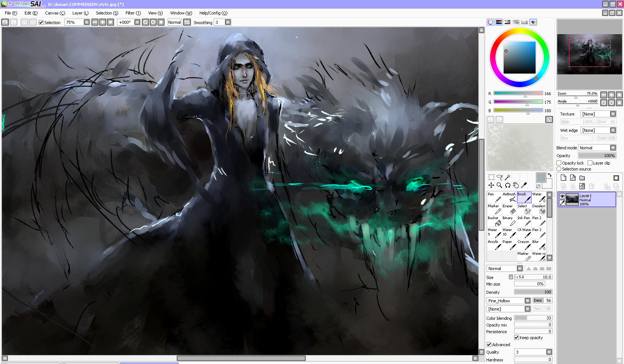The height and width of the screenshot is (364, 624).
Task: Choose the Deselect eraser tool
Action: [x=539, y=209]
